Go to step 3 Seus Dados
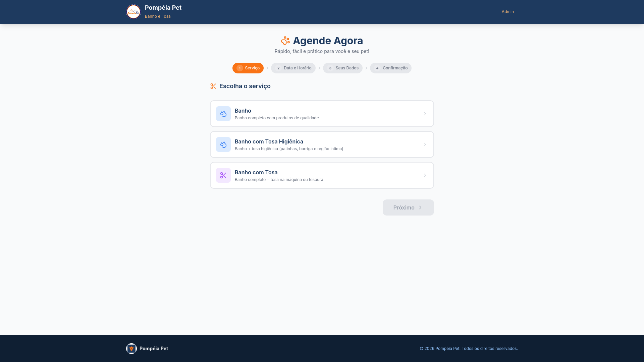644x362 pixels. click(x=342, y=68)
